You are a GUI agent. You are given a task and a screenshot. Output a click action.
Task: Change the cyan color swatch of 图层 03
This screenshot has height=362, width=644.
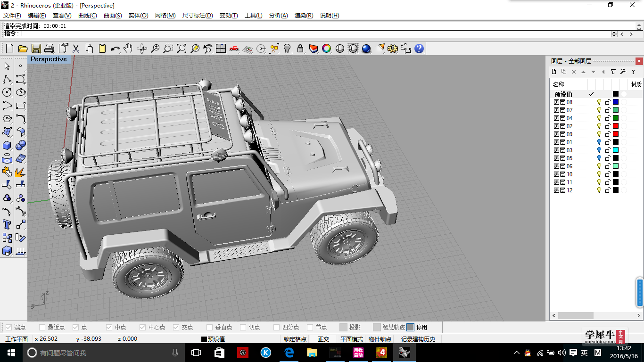[x=616, y=150]
